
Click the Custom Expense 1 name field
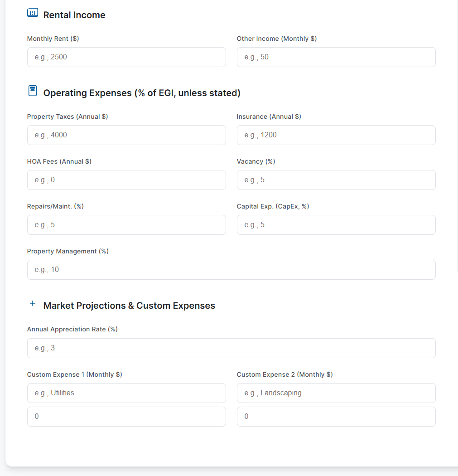126,393
